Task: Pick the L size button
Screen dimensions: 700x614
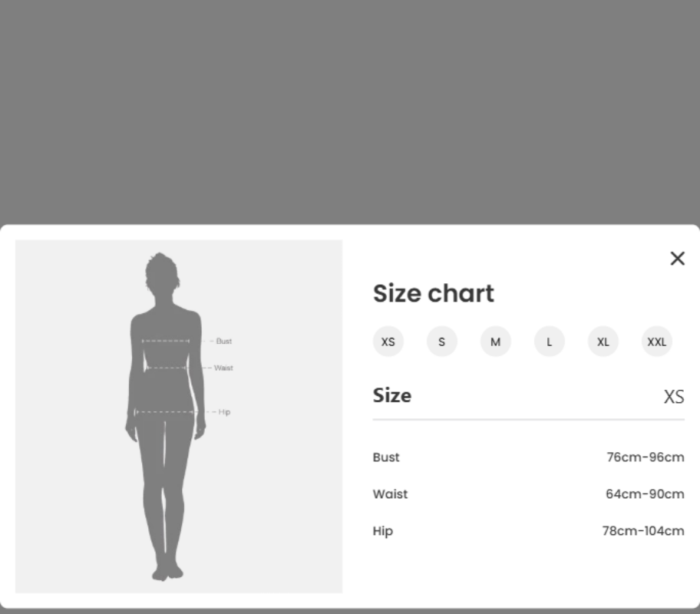Action: tap(550, 342)
